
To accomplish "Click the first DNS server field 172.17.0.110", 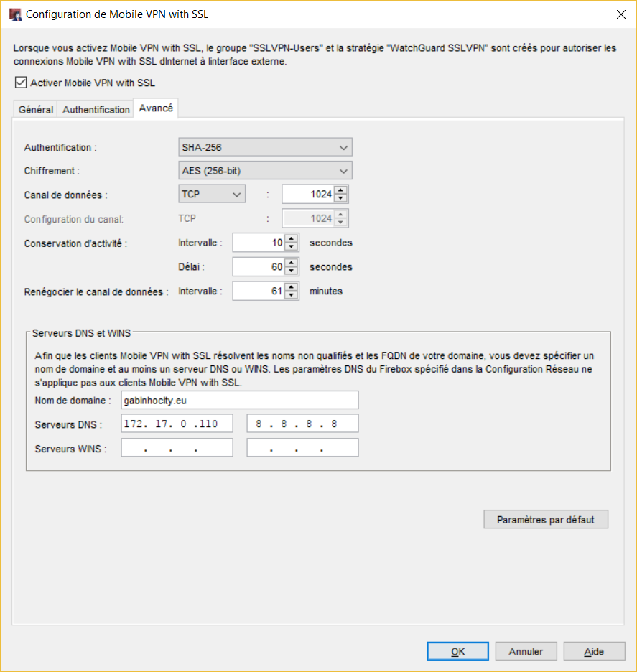I will tap(177, 424).
